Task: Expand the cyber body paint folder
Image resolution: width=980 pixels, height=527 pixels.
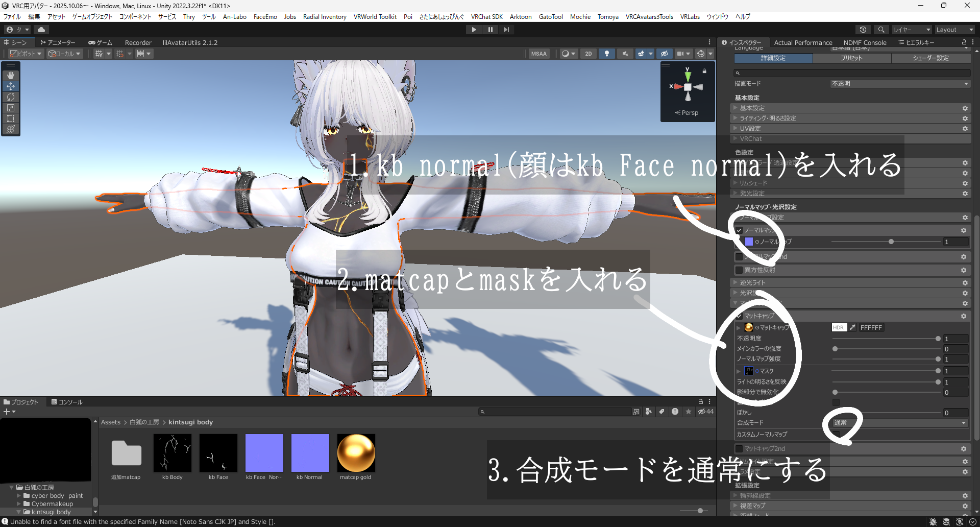Action: pos(19,496)
